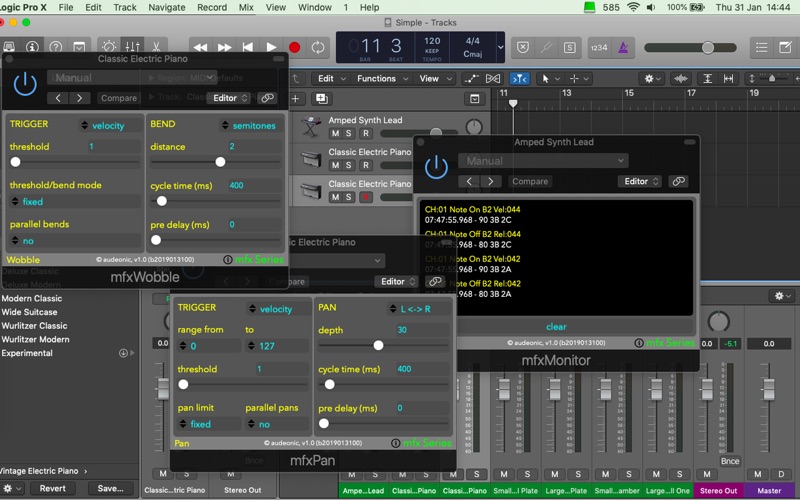
Task: Open Quick Help question mark button
Action: tap(56, 47)
